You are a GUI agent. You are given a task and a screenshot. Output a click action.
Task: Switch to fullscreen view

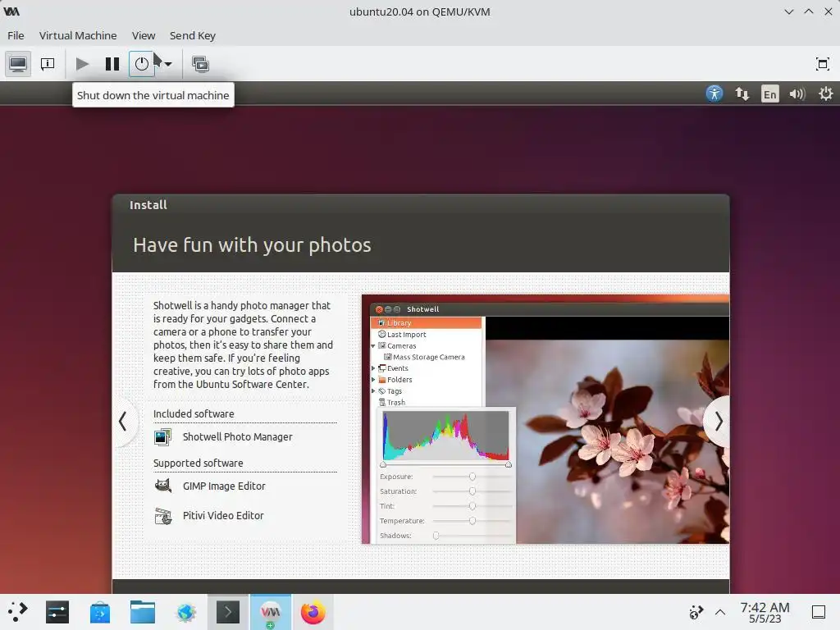click(x=822, y=64)
